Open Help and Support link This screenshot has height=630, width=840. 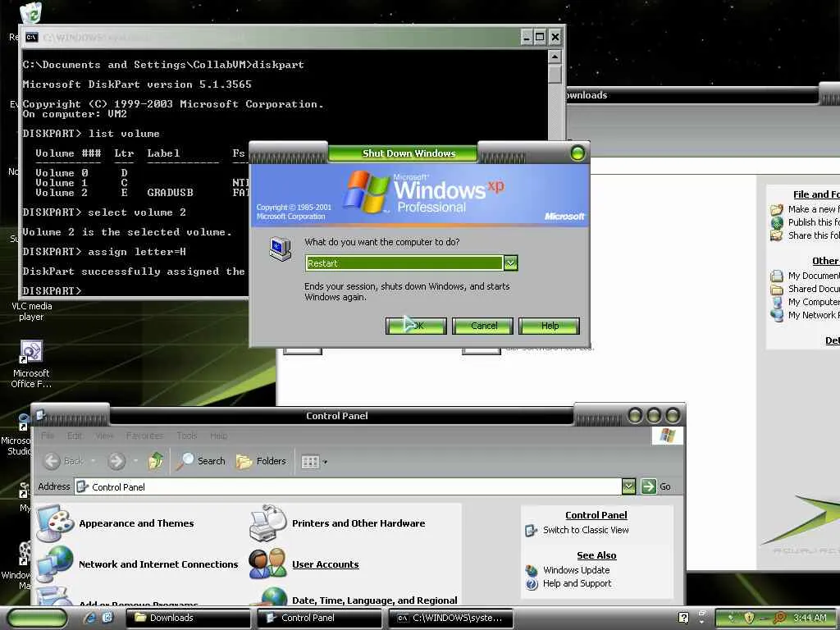click(577, 583)
